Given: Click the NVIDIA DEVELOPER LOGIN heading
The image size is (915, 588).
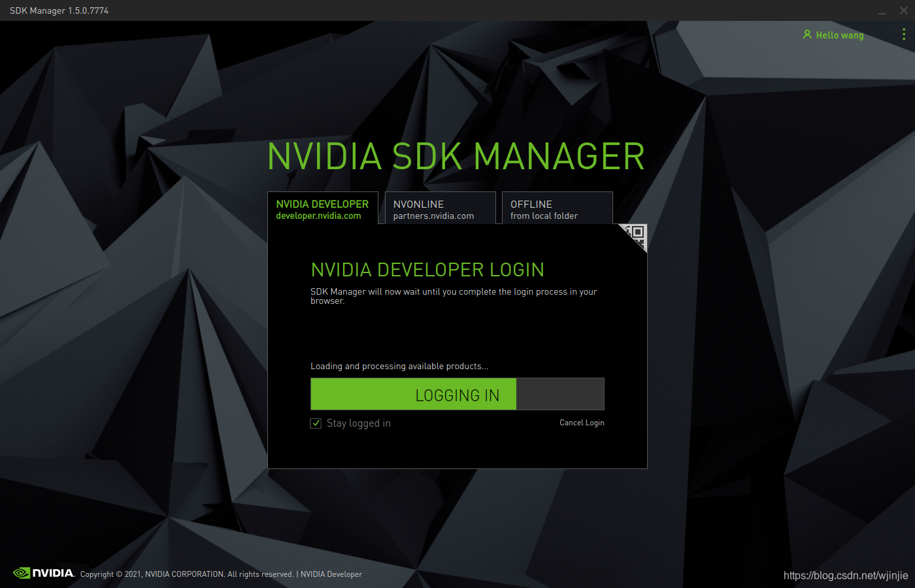Looking at the screenshot, I should click(427, 270).
